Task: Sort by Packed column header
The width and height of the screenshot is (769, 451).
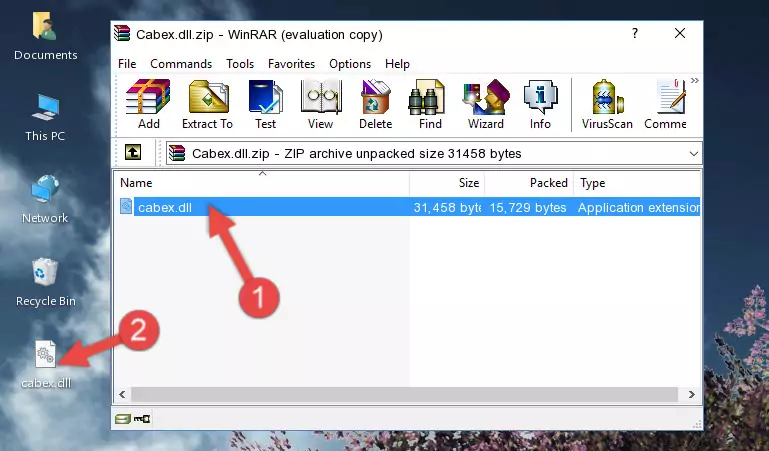Action: pyautogui.click(x=529, y=183)
